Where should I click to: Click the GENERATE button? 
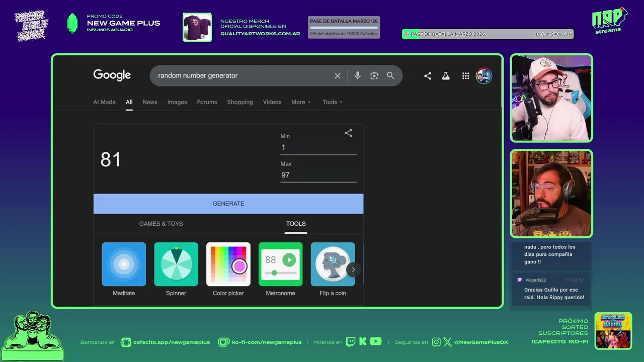pos(228,204)
